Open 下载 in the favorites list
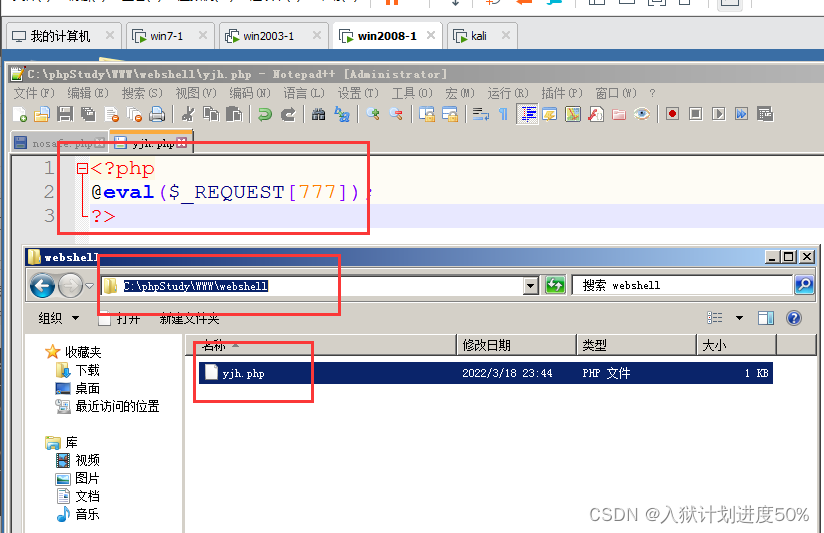824x533 pixels. pos(77,371)
